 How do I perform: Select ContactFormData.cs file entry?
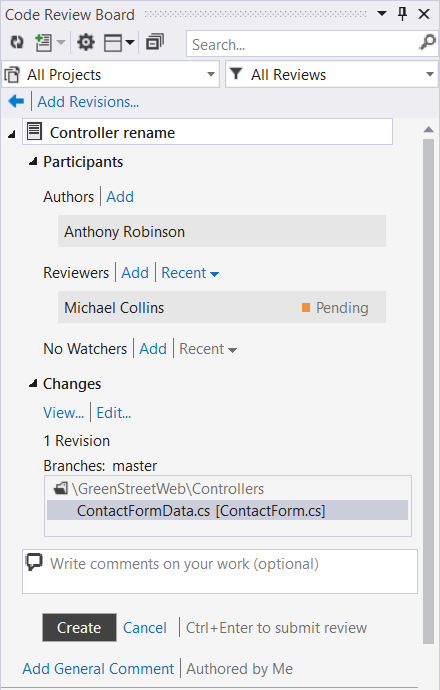[x=227, y=510]
